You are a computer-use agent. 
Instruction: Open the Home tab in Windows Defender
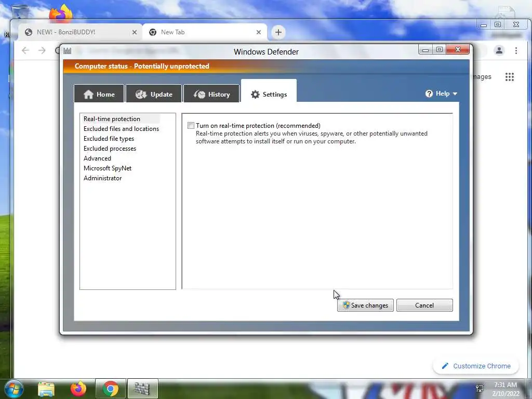pyautogui.click(x=99, y=94)
